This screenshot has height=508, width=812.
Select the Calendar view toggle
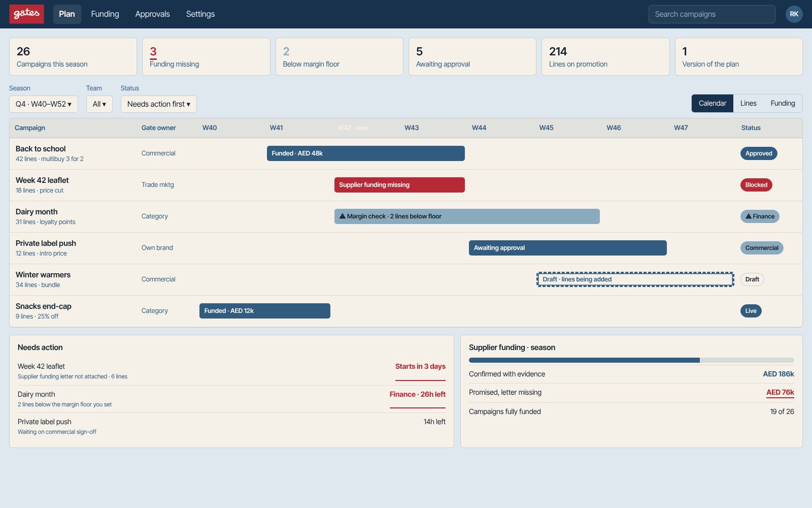[x=713, y=103]
